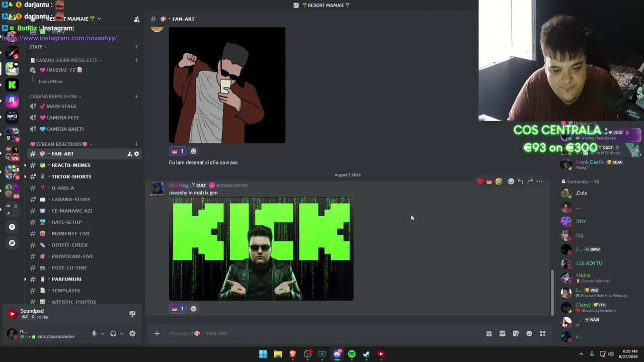Create channel in STAFF category
This screenshot has width=644, height=362.
tap(136, 47)
